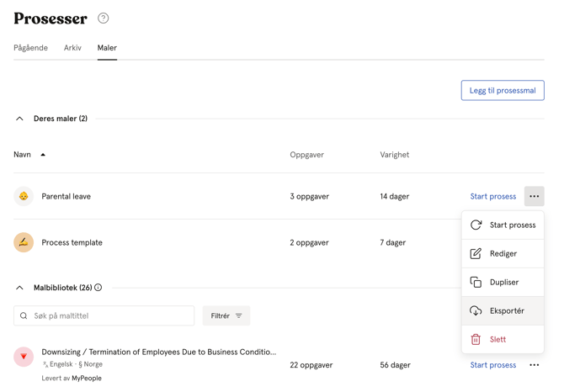The image size is (564, 392).
Task: Open the Filtrér button
Action: pyautogui.click(x=226, y=315)
